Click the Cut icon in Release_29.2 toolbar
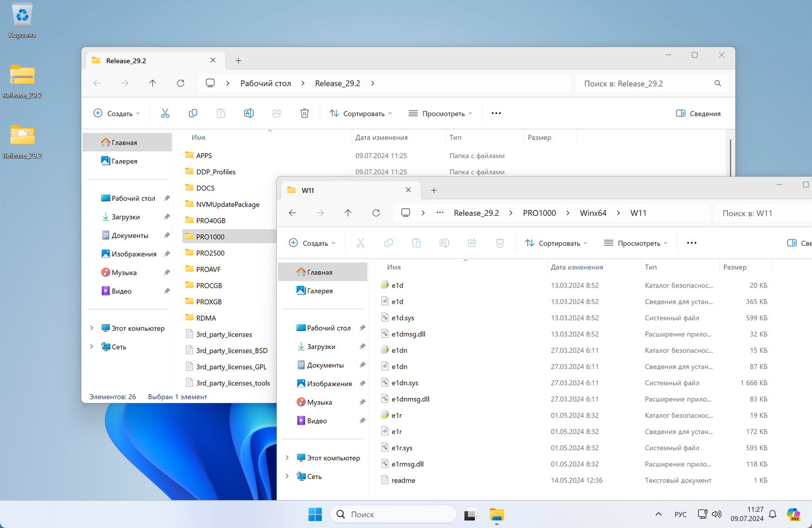Viewport: 812px width, 528px height. [x=165, y=113]
